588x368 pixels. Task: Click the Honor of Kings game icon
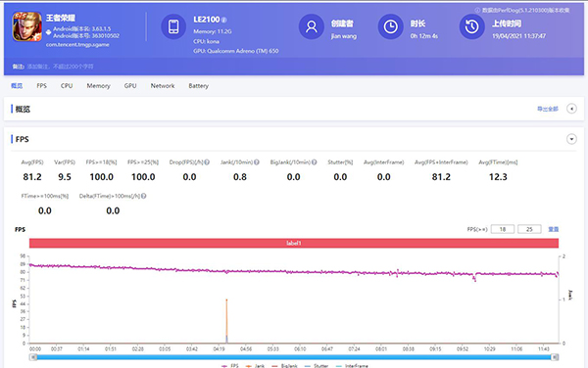(x=27, y=26)
